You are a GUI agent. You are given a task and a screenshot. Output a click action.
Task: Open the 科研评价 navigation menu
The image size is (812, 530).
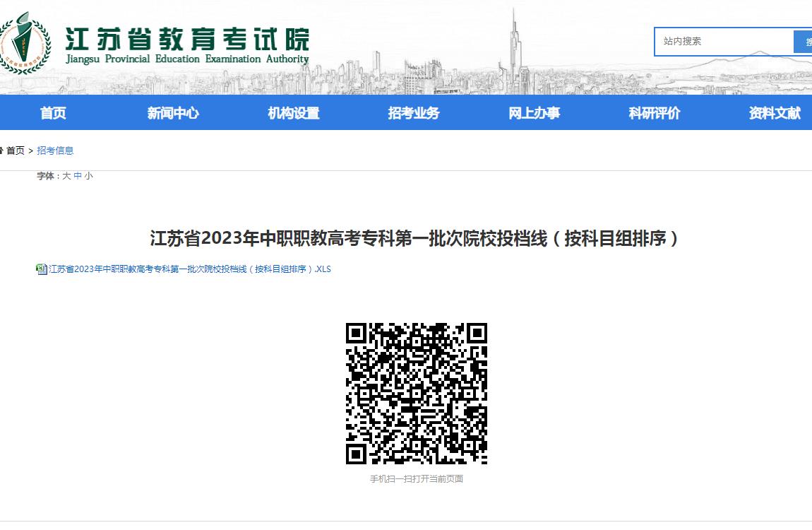(655, 112)
